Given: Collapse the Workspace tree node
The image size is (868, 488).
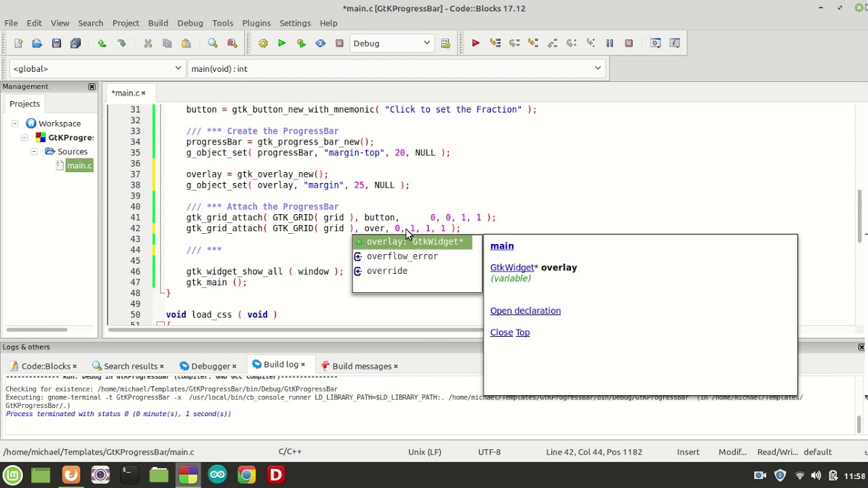Looking at the screenshot, I should pos(14,123).
